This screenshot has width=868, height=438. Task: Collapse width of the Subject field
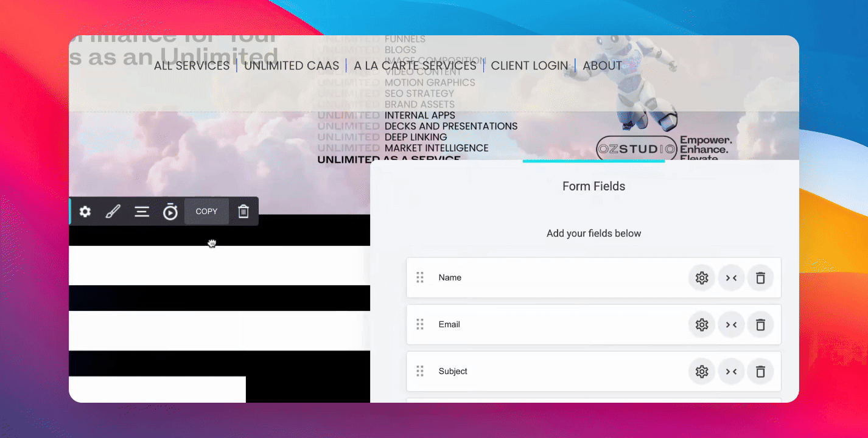731,372
